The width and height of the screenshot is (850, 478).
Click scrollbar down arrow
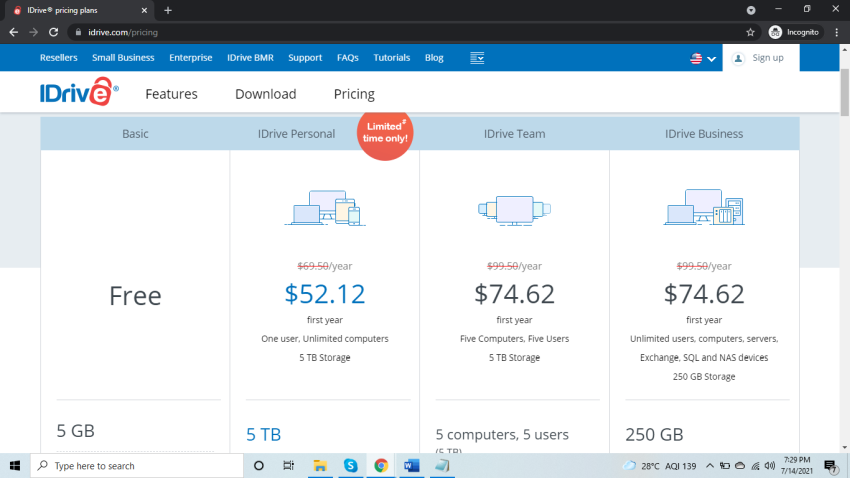[845, 448]
